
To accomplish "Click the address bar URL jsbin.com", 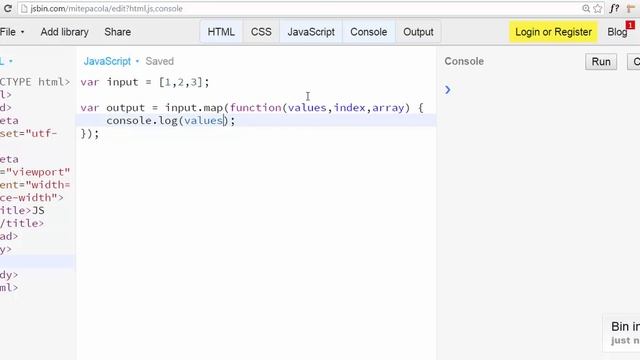I will coord(106,9).
